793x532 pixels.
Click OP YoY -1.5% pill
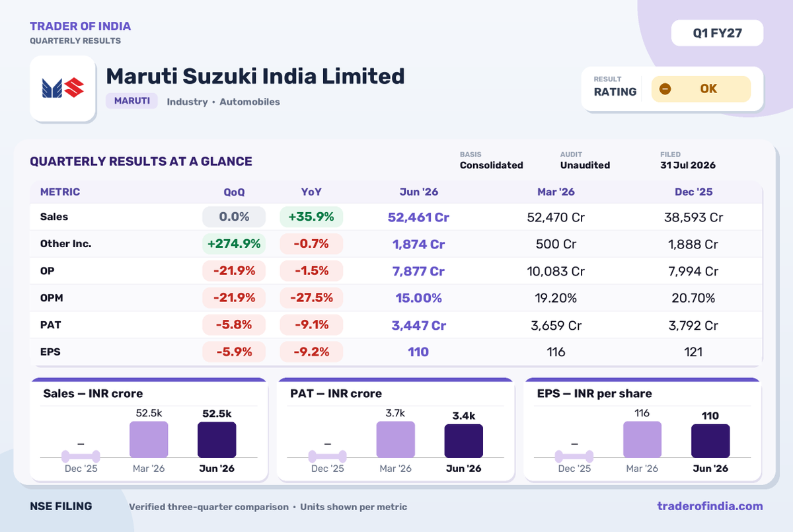click(311, 271)
